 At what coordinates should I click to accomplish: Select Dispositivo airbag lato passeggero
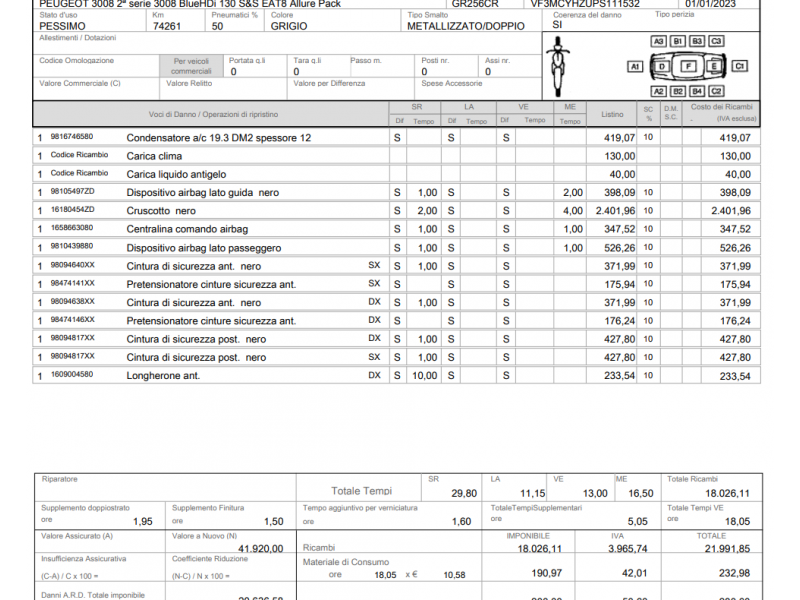point(204,248)
